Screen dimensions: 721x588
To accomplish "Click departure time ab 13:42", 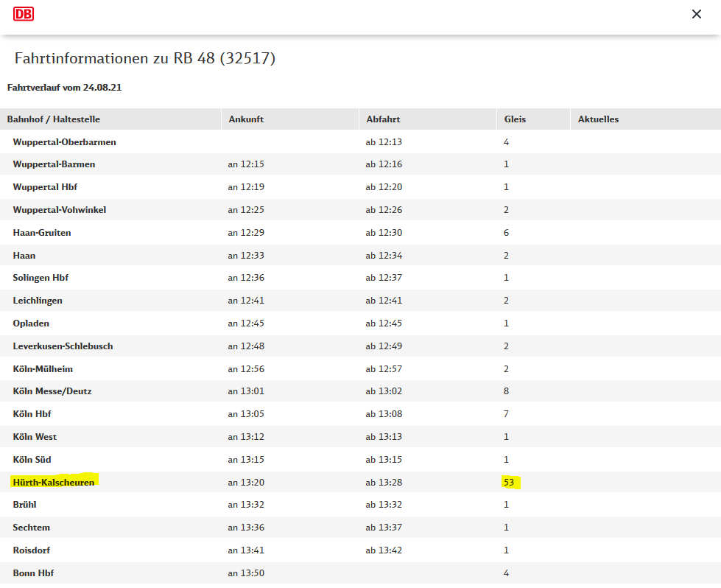I will point(384,550).
